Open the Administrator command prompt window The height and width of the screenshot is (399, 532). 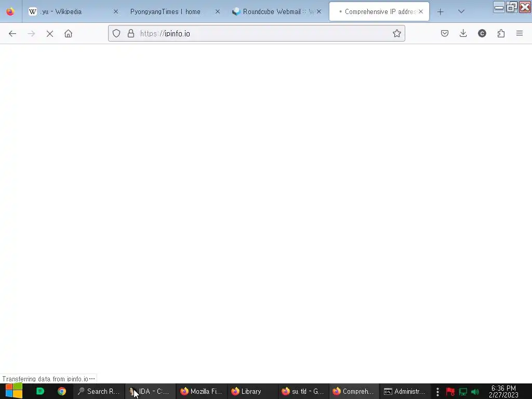point(405,391)
